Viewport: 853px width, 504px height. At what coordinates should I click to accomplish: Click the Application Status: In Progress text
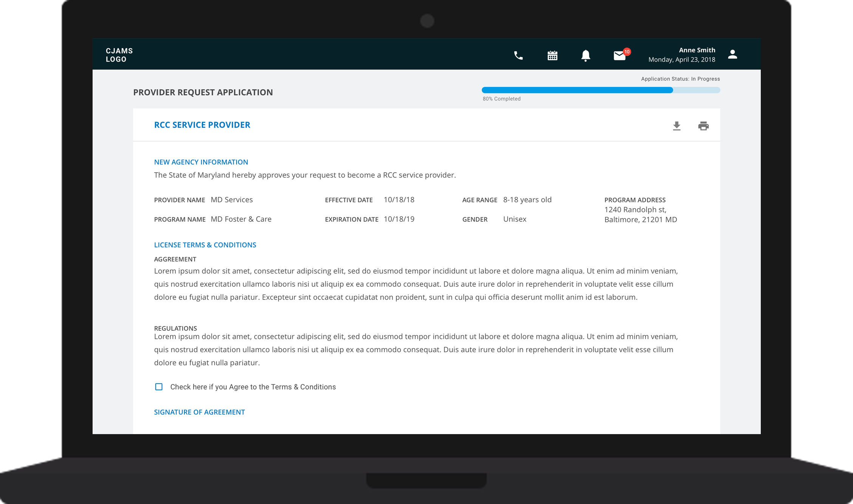coord(680,79)
